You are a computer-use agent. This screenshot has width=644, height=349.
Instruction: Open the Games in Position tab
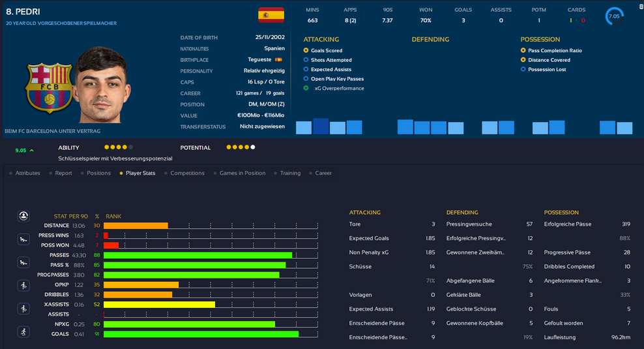[x=242, y=174]
